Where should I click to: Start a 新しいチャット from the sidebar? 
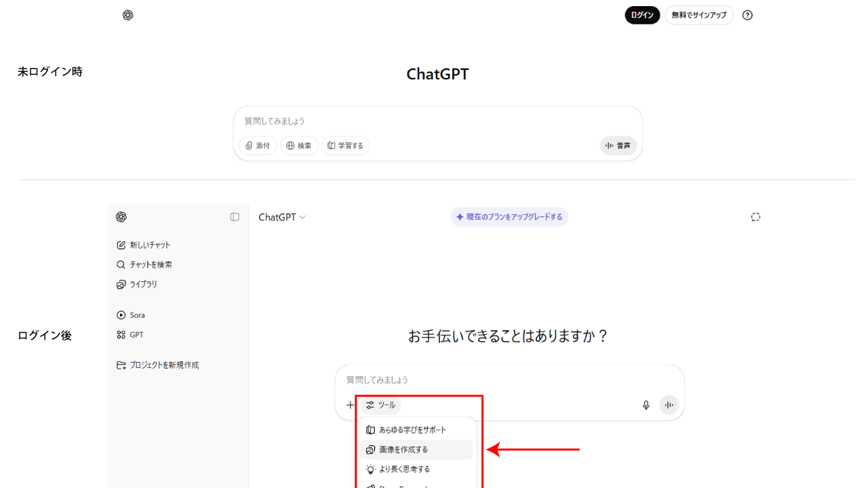(144, 245)
